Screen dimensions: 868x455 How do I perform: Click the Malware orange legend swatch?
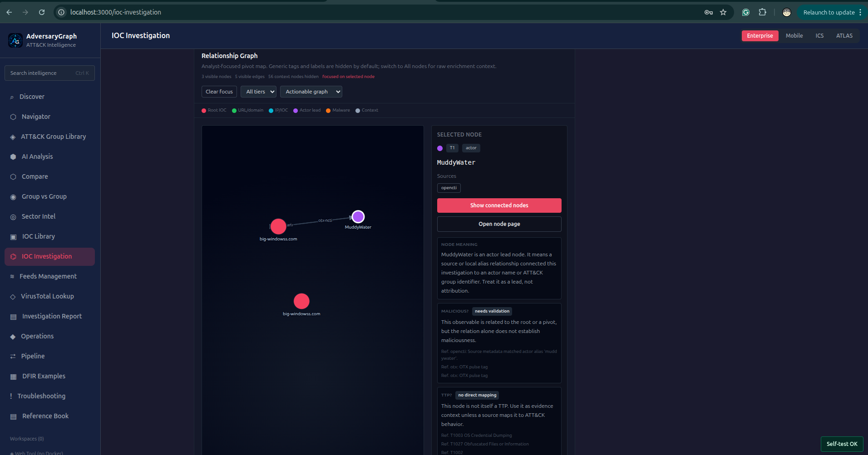(x=328, y=111)
